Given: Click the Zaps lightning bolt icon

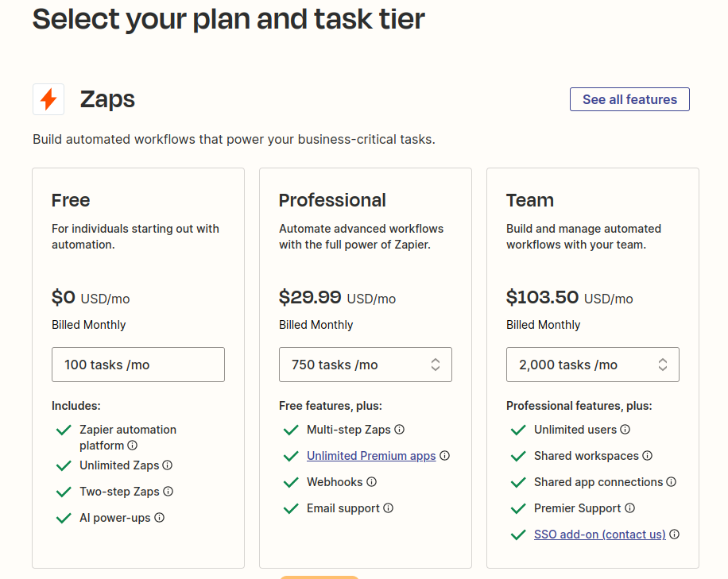Looking at the screenshot, I should click(48, 99).
